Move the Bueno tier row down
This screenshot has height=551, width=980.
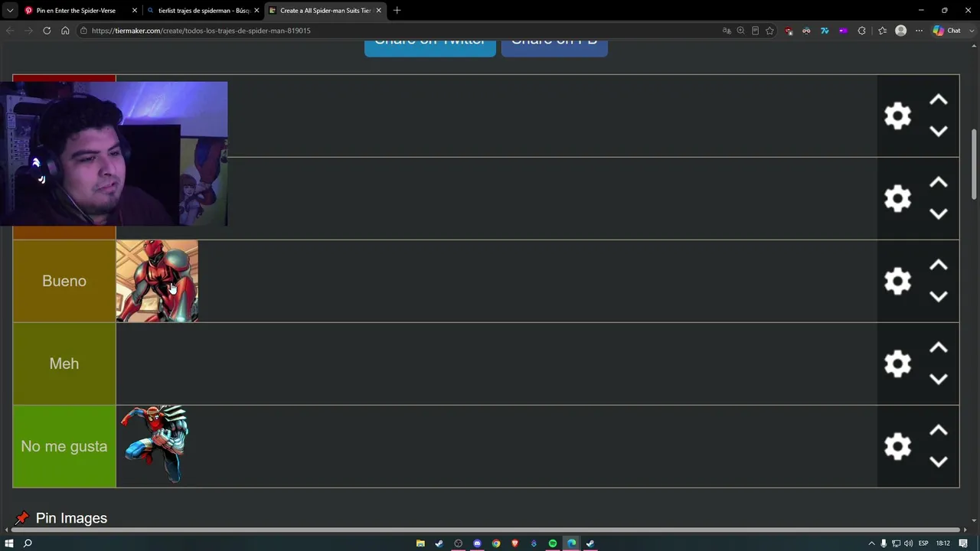pyautogui.click(x=938, y=296)
